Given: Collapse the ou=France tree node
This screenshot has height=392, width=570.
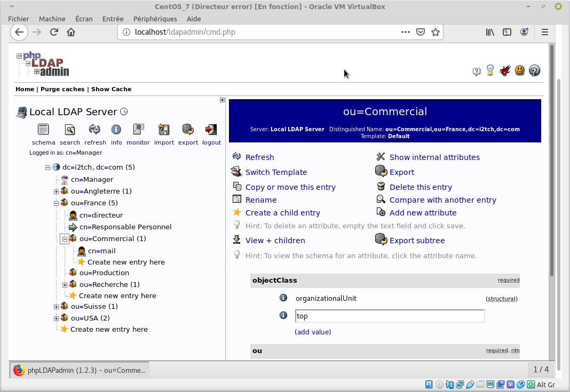Looking at the screenshot, I should pyautogui.click(x=56, y=203).
